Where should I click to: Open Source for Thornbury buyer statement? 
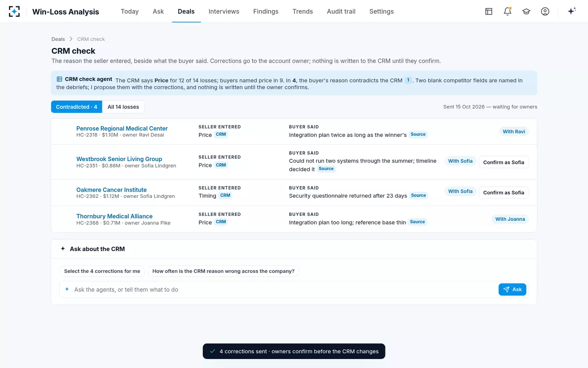point(417,222)
